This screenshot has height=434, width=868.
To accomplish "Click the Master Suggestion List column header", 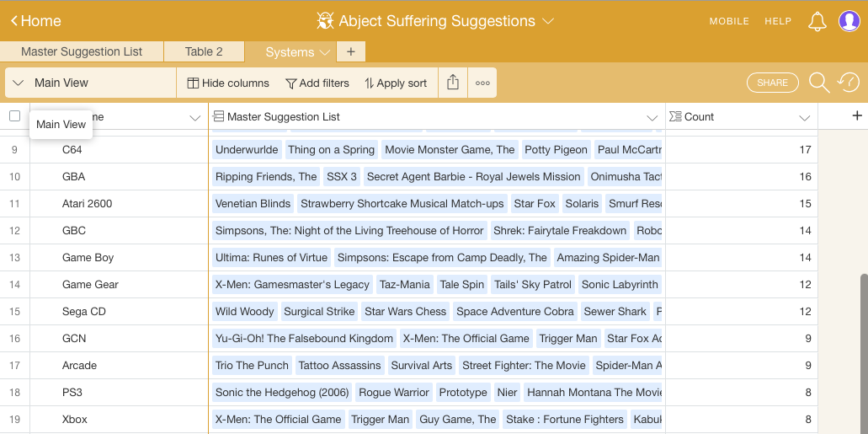I will click(x=437, y=116).
